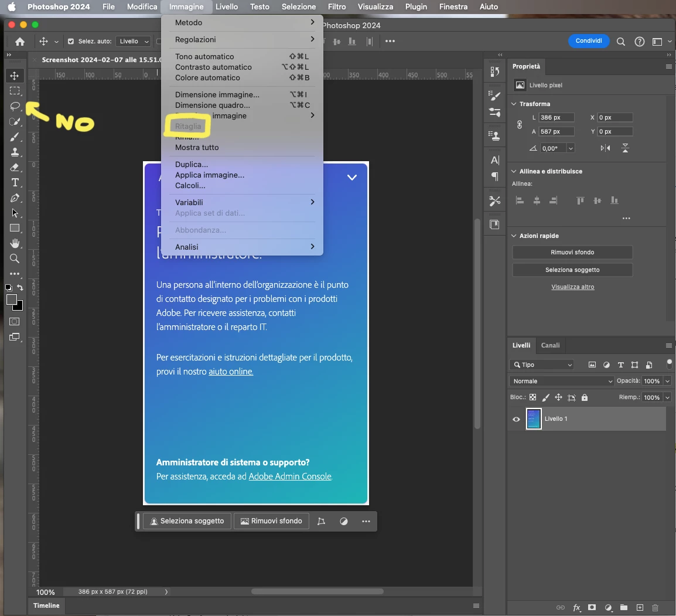Click the foreground color swatch
Viewport: 676px width, 616px height.
click(12, 300)
